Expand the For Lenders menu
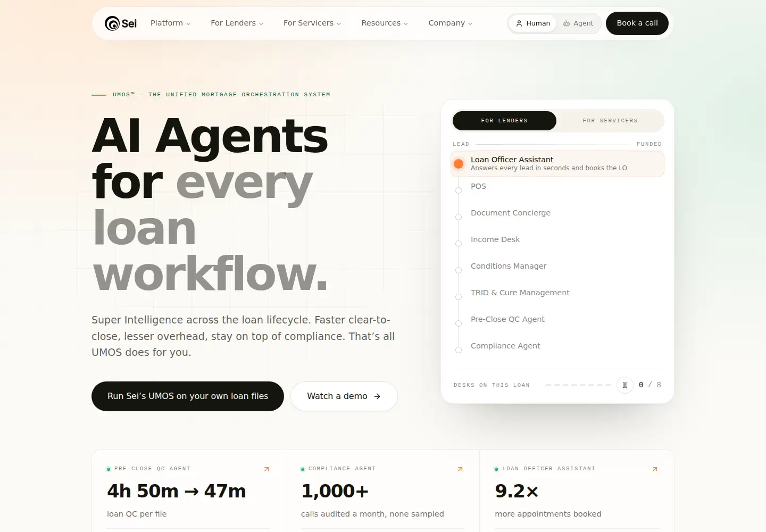This screenshot has width=766, height=532. pos(237,23)
